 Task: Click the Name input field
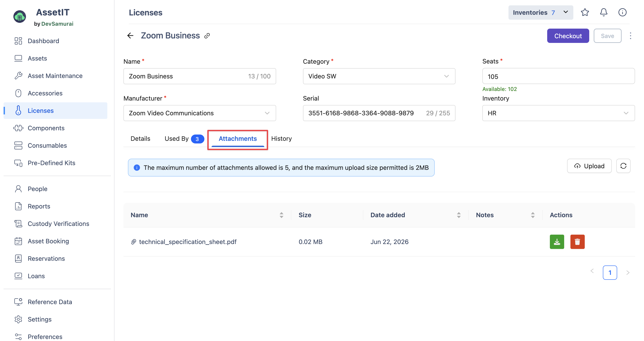[199, 76]
